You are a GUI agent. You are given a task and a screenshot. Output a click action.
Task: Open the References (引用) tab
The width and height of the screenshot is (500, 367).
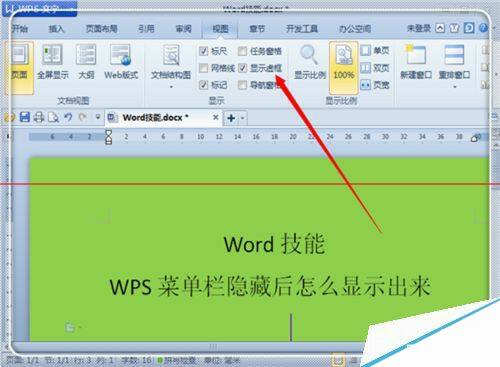(x=146, y=29)
